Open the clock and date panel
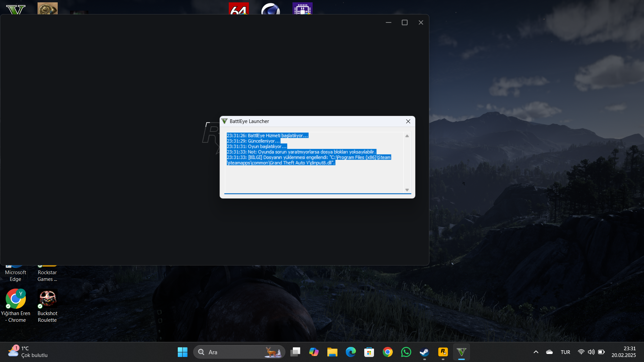Image resolution: width=644 pixels, height=362 pixels. click(623, 352)
